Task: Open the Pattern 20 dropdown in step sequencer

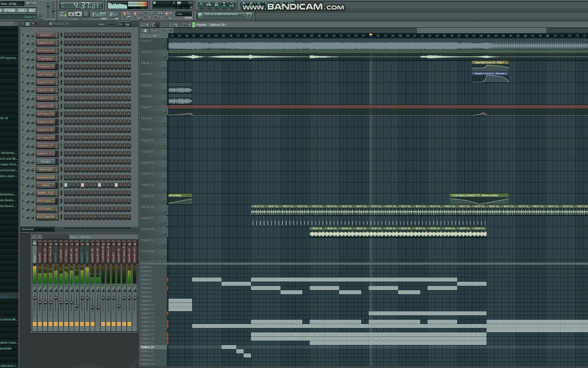Action: point(71,24)
